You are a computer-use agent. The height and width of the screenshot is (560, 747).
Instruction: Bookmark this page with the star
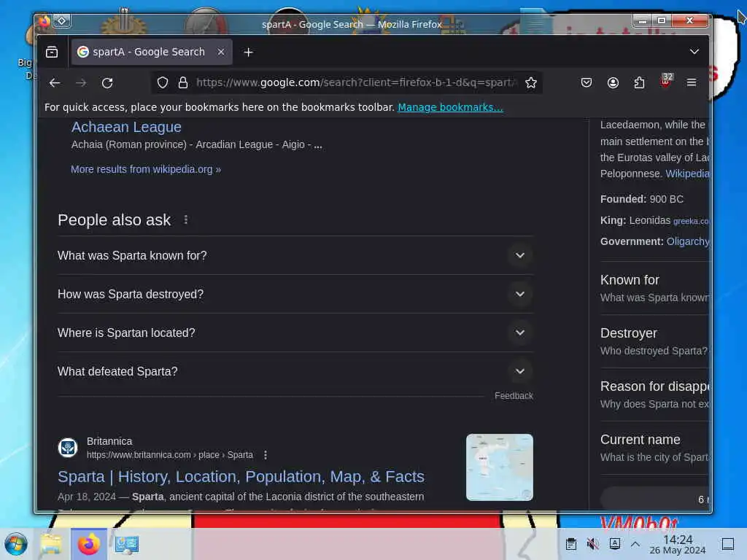click(x=531, y=83)
